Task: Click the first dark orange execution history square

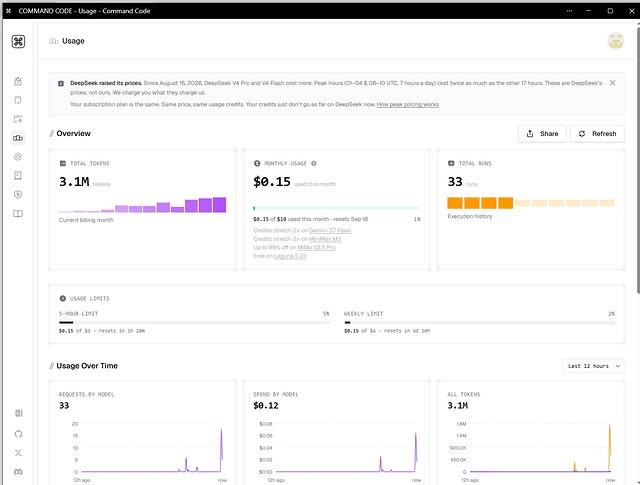Action: coord(455,203)
